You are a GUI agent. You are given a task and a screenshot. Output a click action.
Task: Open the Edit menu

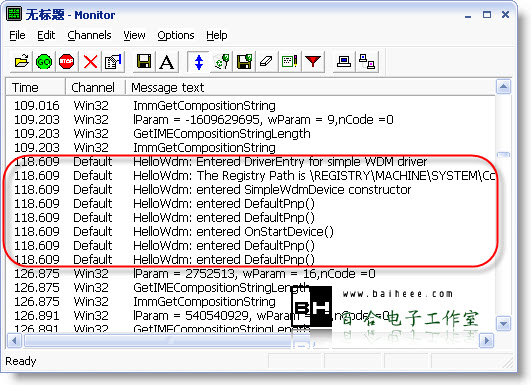46,35
